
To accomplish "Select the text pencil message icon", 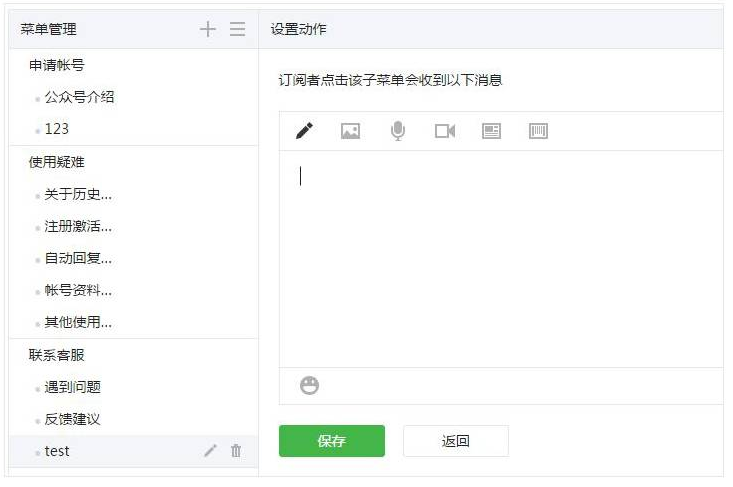I will click(x=304, y=131).
